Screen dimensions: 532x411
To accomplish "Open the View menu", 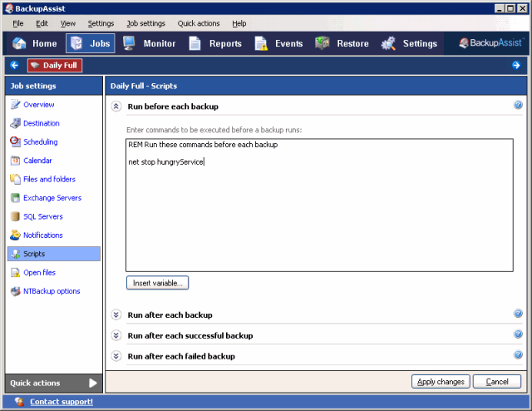I will click(68, 23).
